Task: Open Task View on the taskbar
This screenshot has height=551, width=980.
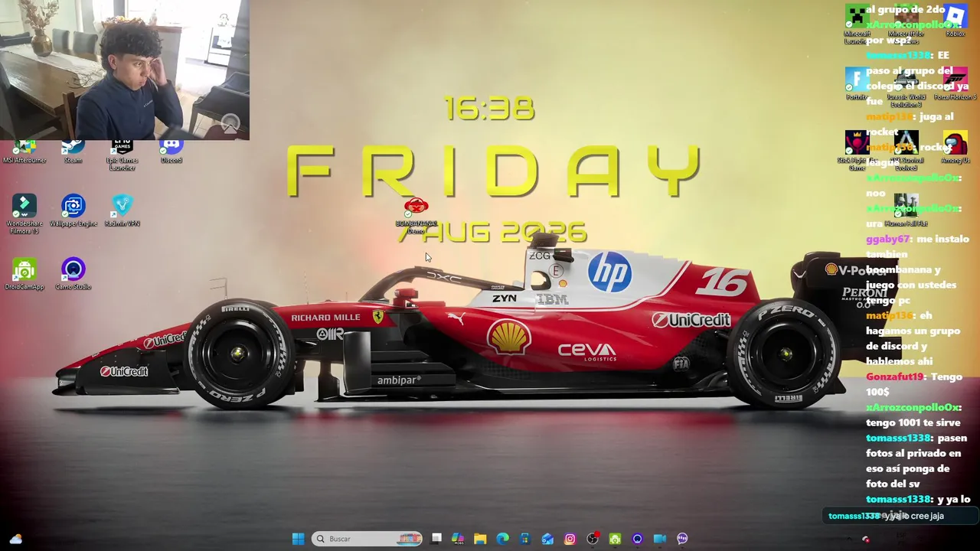Action: pos(436,539)
